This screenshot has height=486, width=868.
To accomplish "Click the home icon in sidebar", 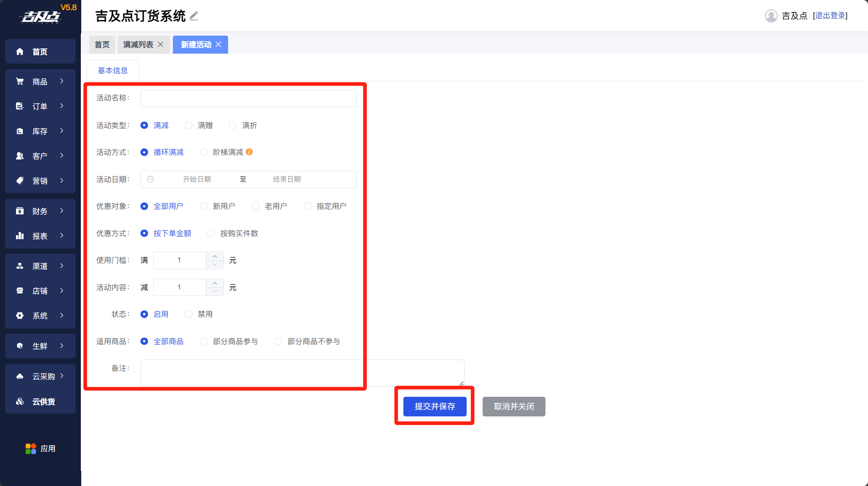I will (20, 52).
